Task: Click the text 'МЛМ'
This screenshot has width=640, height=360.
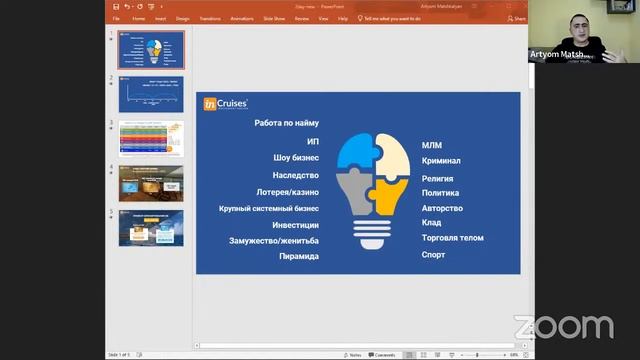Action: click(x=432, y=145)
